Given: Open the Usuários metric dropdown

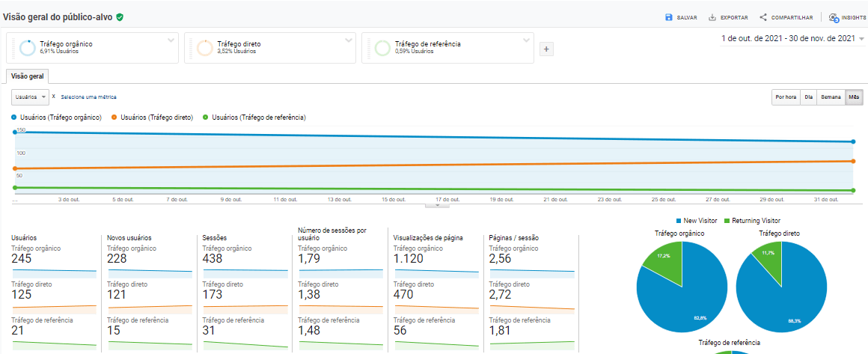Looking at the screenshot, I should (x=31, y=97).
